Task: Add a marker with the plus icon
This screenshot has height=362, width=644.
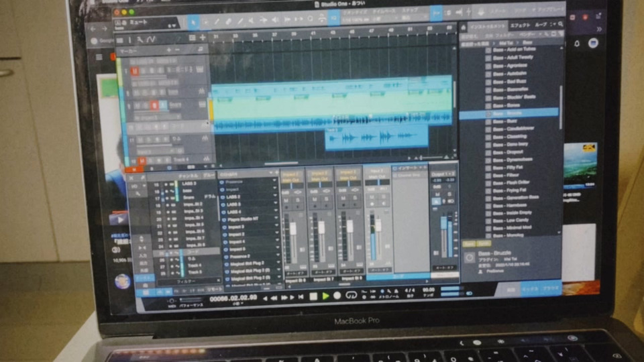Action: (169, 50)
